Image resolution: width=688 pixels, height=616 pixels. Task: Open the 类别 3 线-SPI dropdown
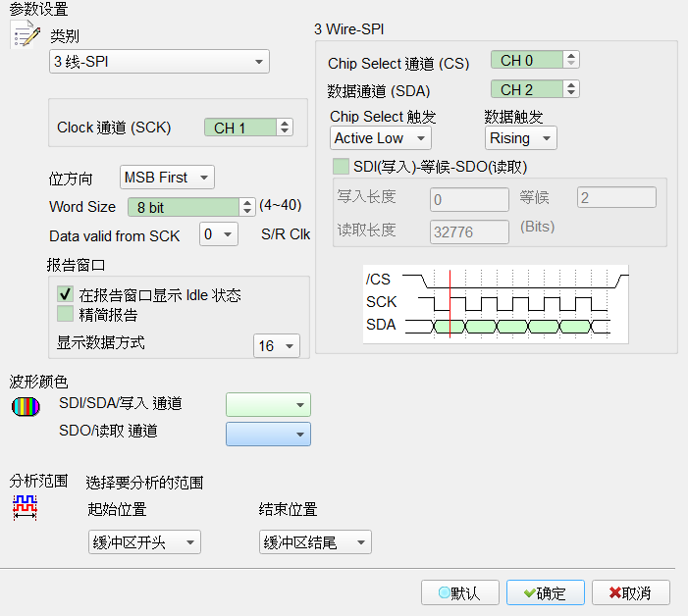[x=159, y=62]
